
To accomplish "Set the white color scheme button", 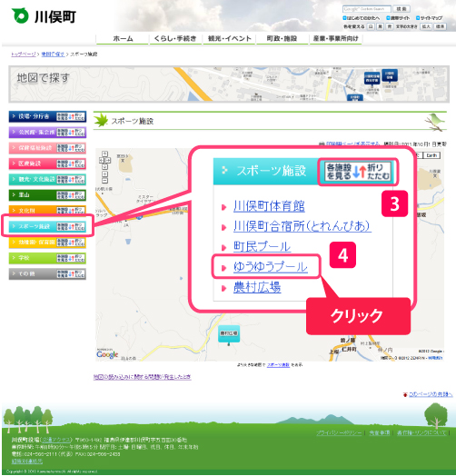I will coord(371,26).
